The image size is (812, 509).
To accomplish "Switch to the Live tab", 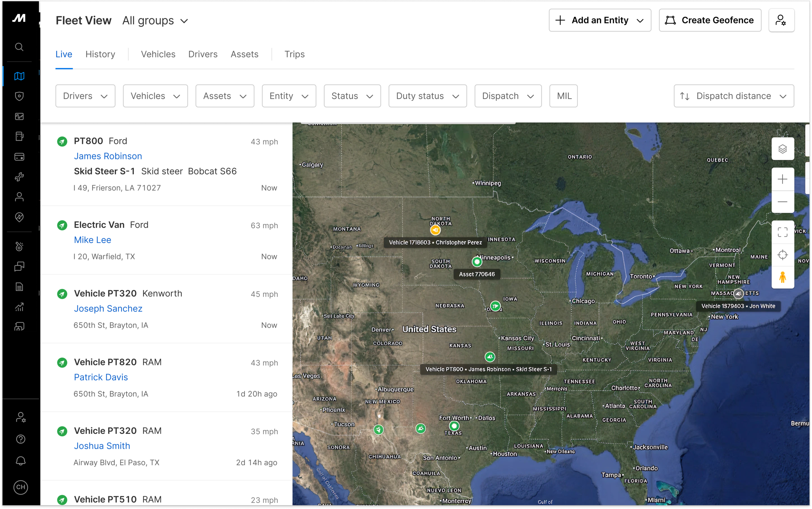I will coord(64,54).
